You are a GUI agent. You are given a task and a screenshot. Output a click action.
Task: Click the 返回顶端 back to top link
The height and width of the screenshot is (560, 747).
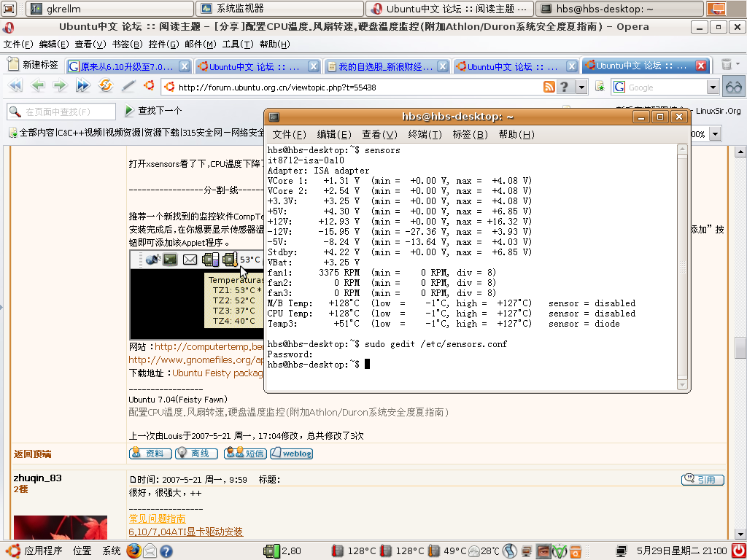tap(32, 454)
